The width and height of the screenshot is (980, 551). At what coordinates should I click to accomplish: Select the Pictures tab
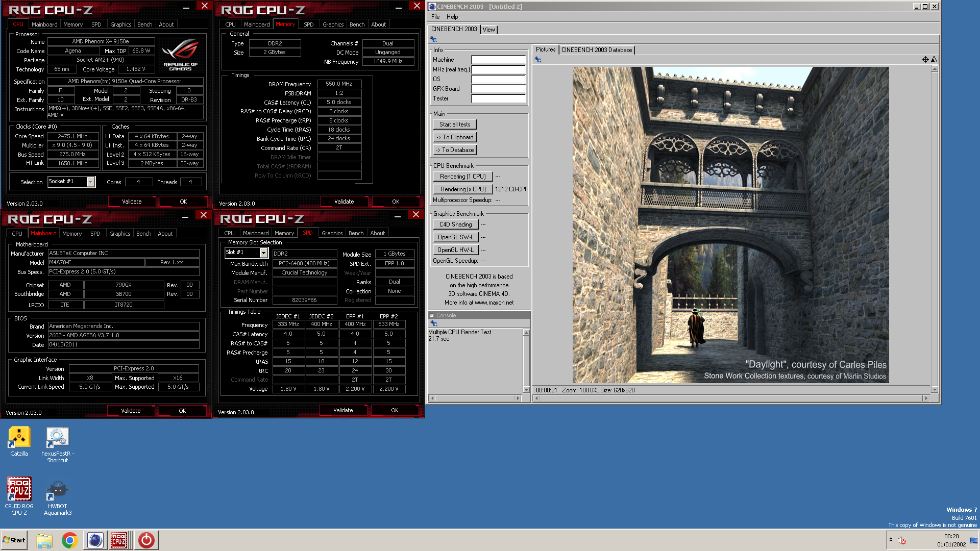(545, 49)
